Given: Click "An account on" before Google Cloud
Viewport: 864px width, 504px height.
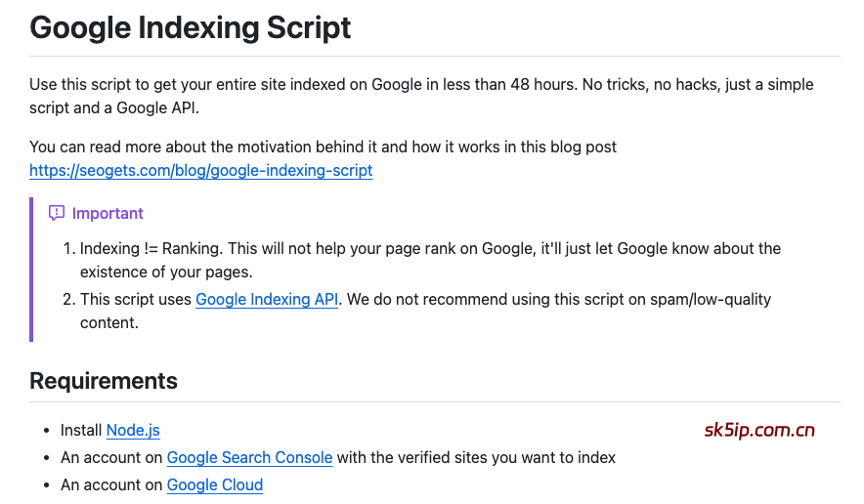Looking at the screenshot, I should (x=111, y=484).
